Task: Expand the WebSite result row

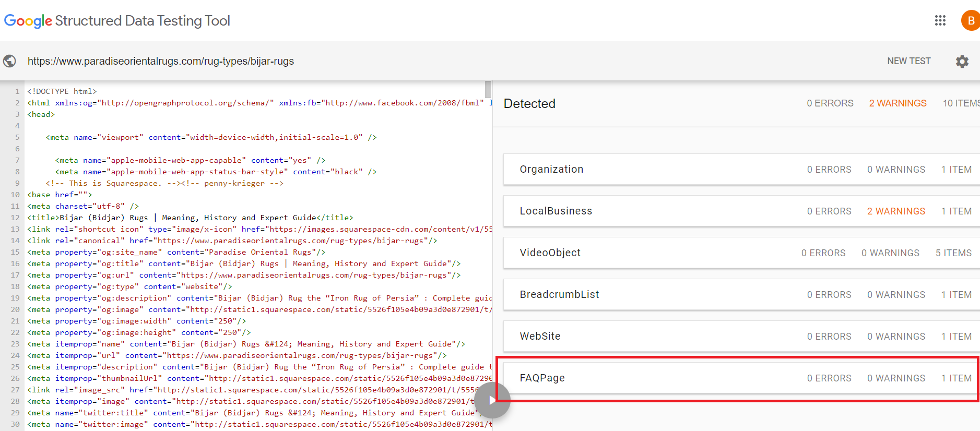Action: tap(741, 336)
